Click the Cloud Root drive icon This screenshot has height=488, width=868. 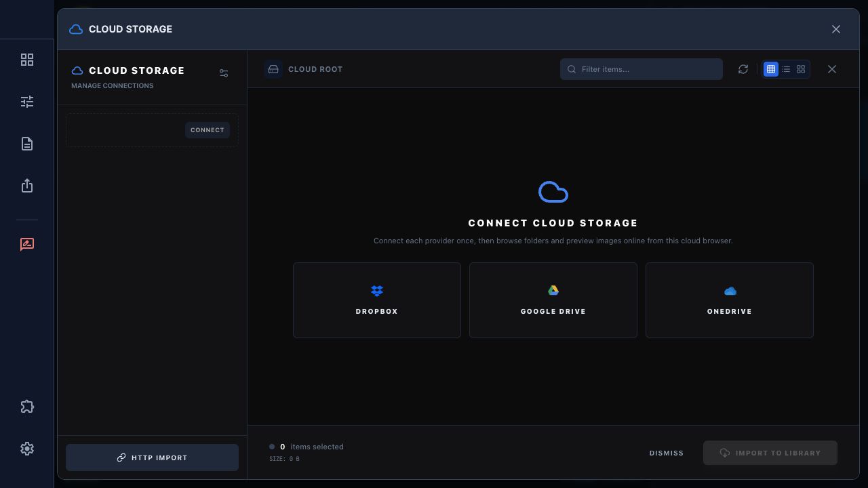click(x=273, y=69)
